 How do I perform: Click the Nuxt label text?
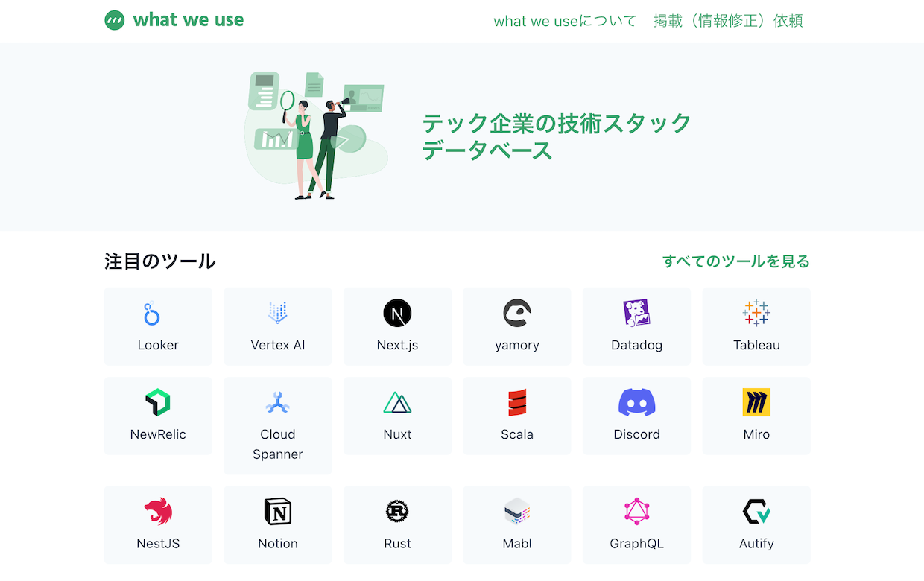(x=397, y=434)
